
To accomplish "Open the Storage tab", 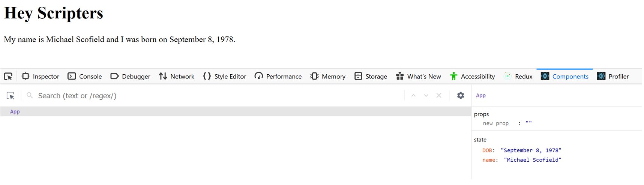I will click(x=371, y=77).
